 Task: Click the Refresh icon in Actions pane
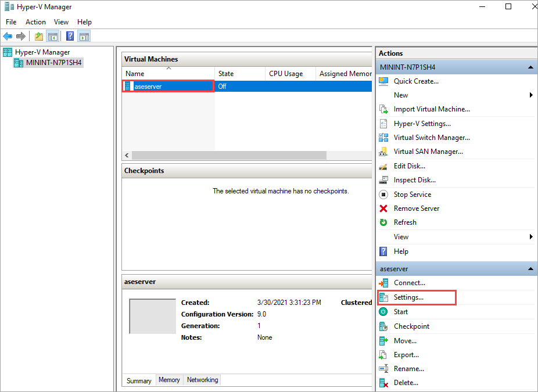click(x=383, y=222)
